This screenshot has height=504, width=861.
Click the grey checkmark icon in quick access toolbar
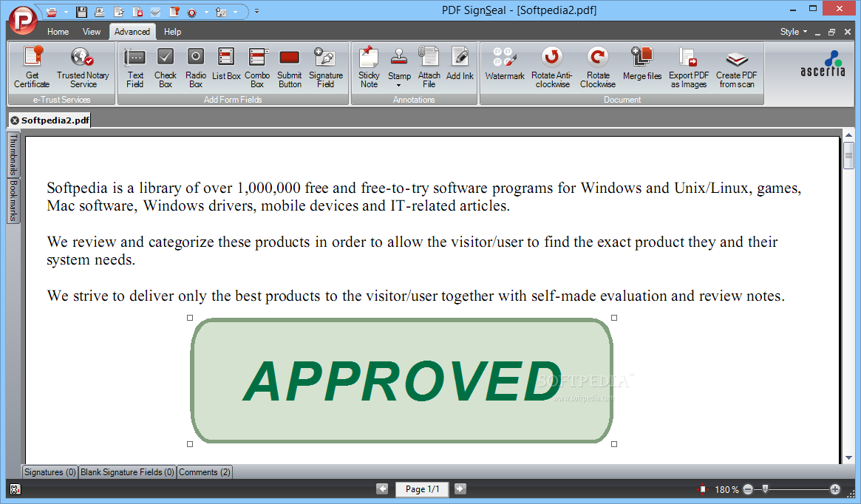coord(156,12)
